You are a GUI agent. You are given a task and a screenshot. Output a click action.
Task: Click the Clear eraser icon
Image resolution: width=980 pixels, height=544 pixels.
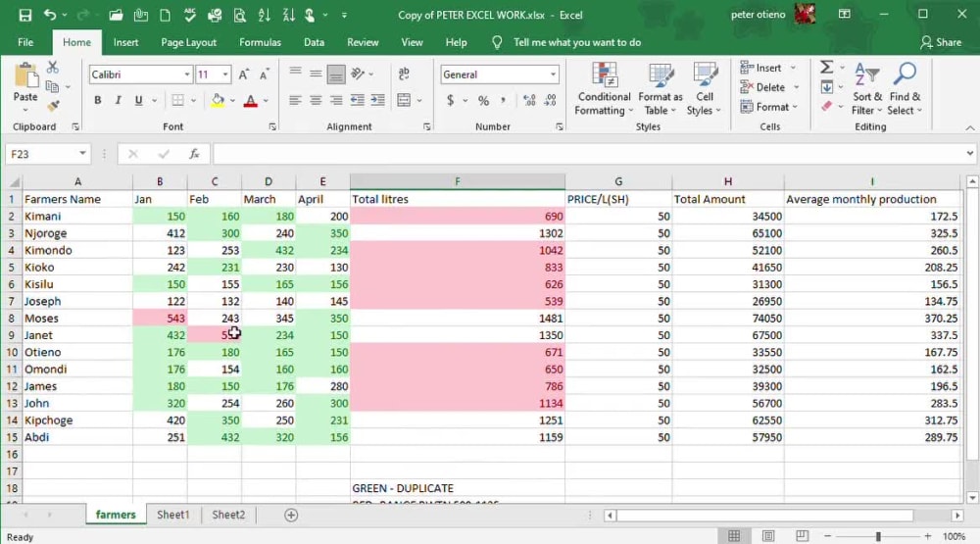pyautogui.click(x=827, y=106)
